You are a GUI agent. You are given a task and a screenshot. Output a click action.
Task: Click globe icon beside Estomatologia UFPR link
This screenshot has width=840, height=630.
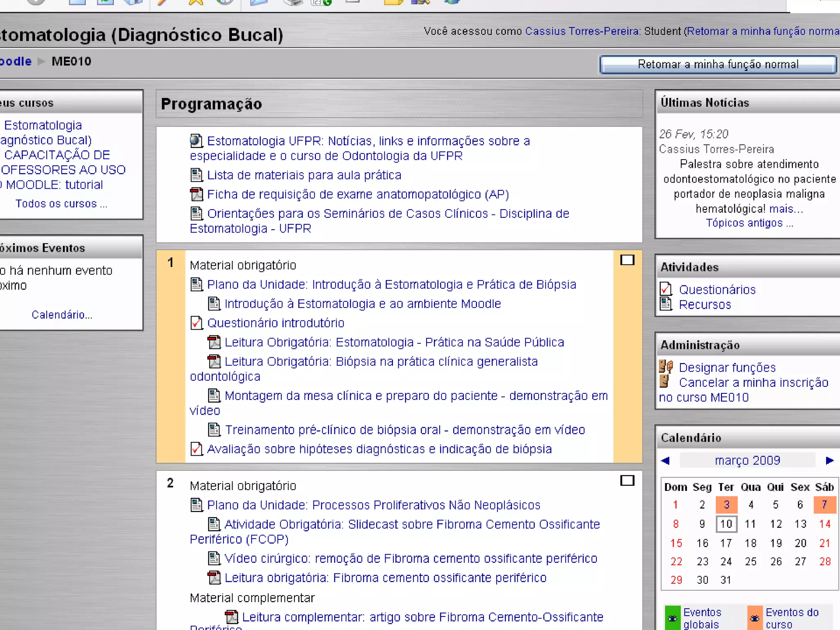[196, 141]
